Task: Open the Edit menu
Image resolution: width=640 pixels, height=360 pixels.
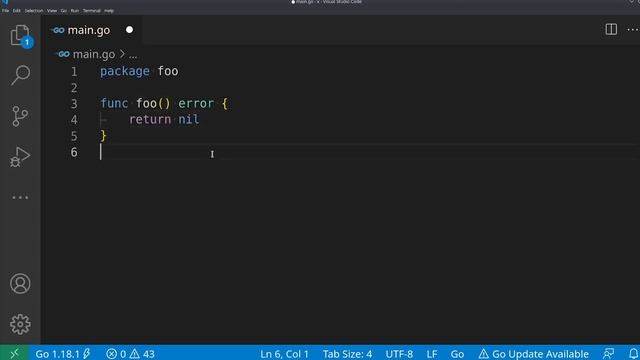Action: [16, 11]
